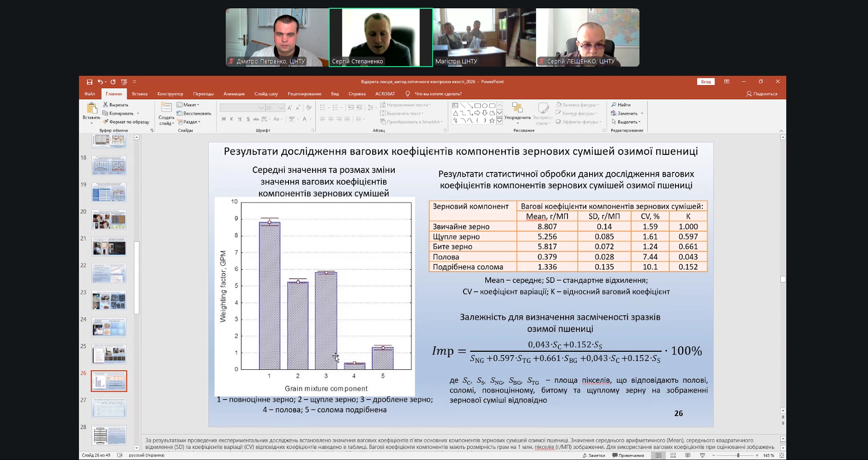This screenshot has width=868, height=460.
Task: Undo the last action in quick access toolbar
Action: (x=100, y=82)
